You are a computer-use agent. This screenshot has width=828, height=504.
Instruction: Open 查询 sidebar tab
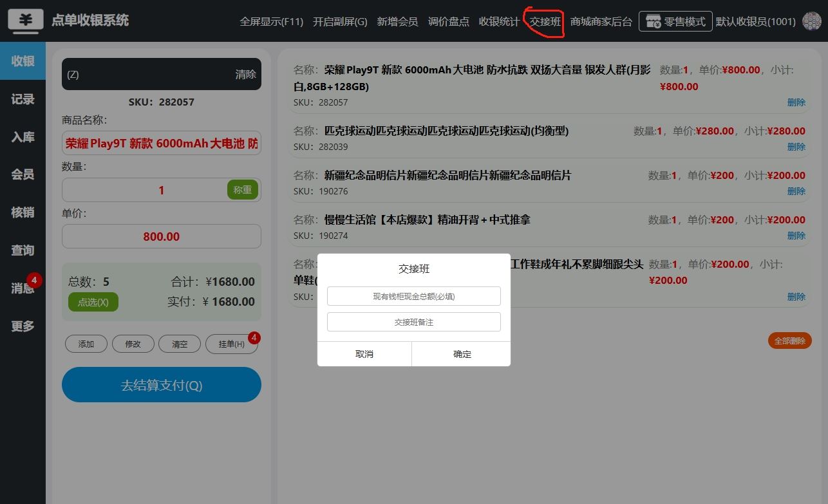click(23, 250)
